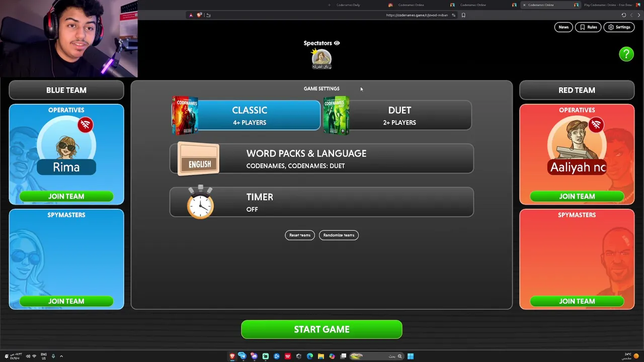Click the GAME SETTINGS heading
This screenshot has width=644, height=362.
tap(321, 88)
